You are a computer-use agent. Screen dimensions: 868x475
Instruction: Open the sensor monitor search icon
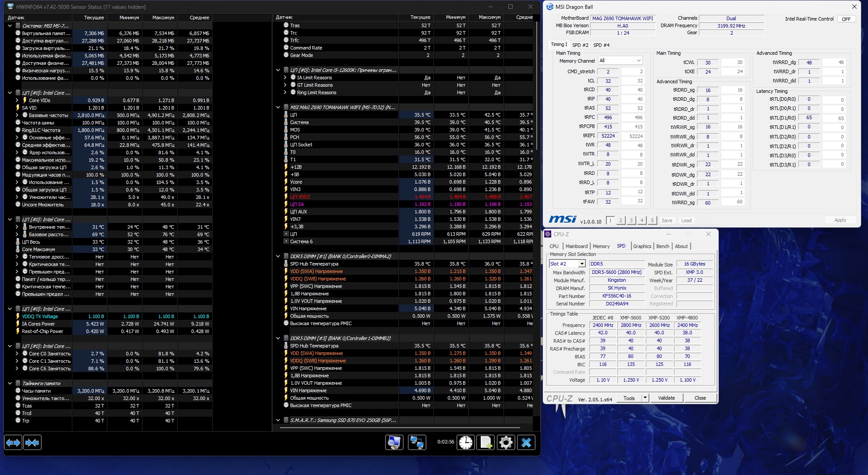pos(394,443)
